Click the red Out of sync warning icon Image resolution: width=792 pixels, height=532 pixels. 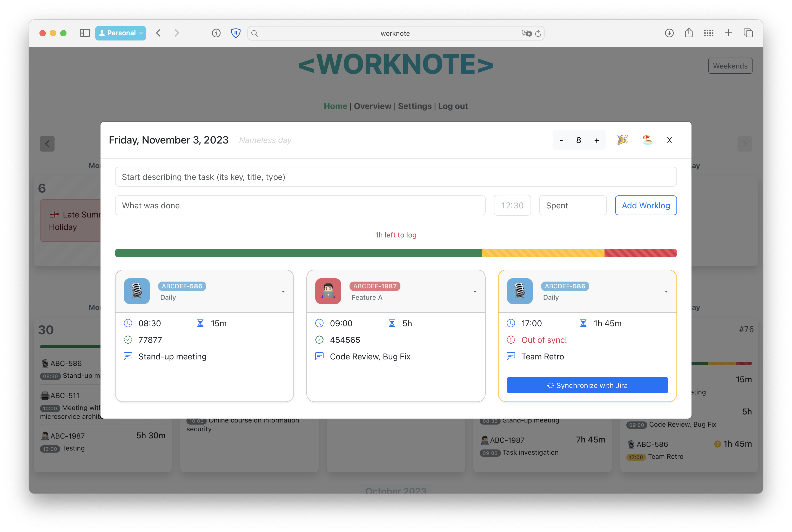tap(511, 340)
